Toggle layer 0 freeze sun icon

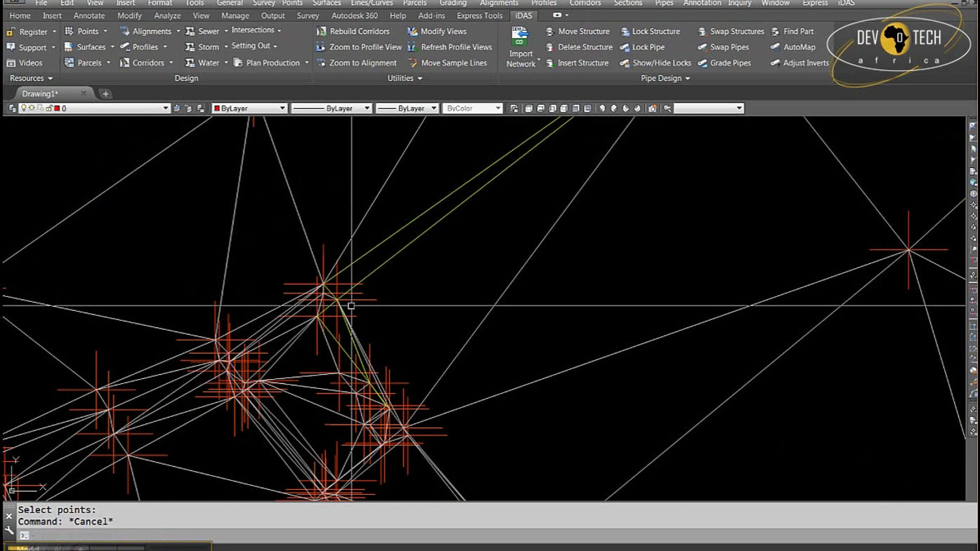pos(32,108)
